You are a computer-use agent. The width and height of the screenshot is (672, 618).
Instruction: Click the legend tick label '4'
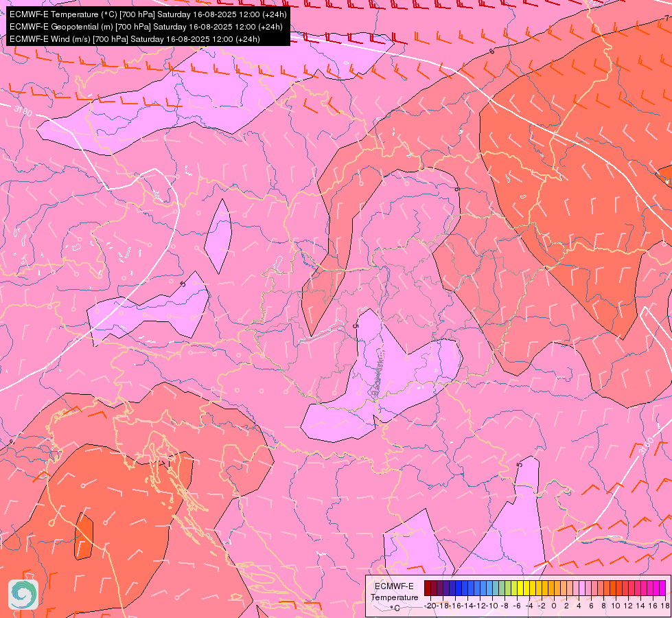[x=579, y=606]
